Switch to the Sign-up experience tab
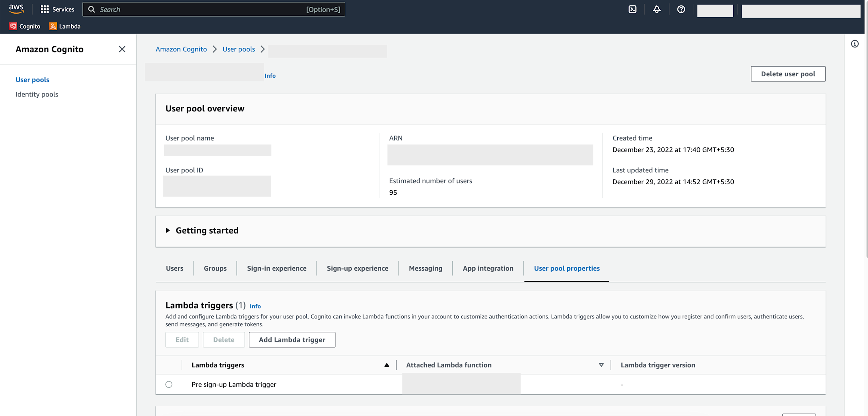This screenshot has width=868, height=416. tap(357, 268)
